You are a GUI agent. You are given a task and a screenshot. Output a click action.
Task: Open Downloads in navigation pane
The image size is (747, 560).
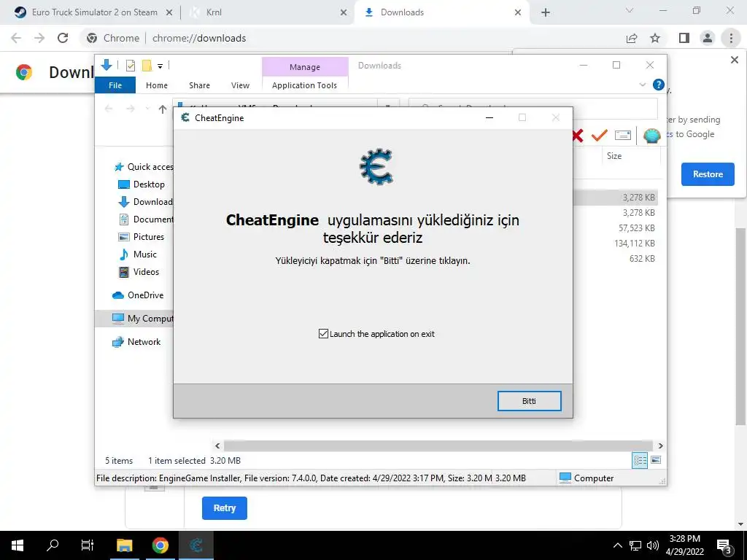tap(145, 202)
